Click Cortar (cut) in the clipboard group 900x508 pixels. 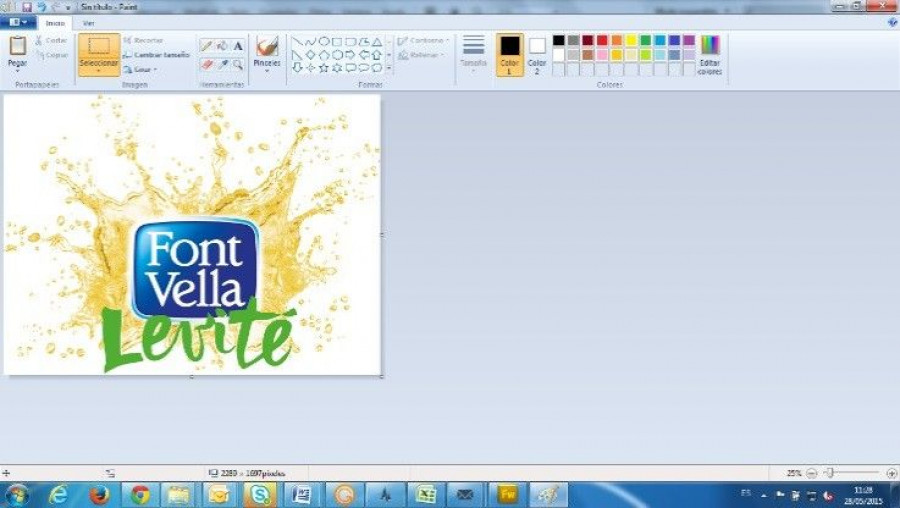(51, 40)
